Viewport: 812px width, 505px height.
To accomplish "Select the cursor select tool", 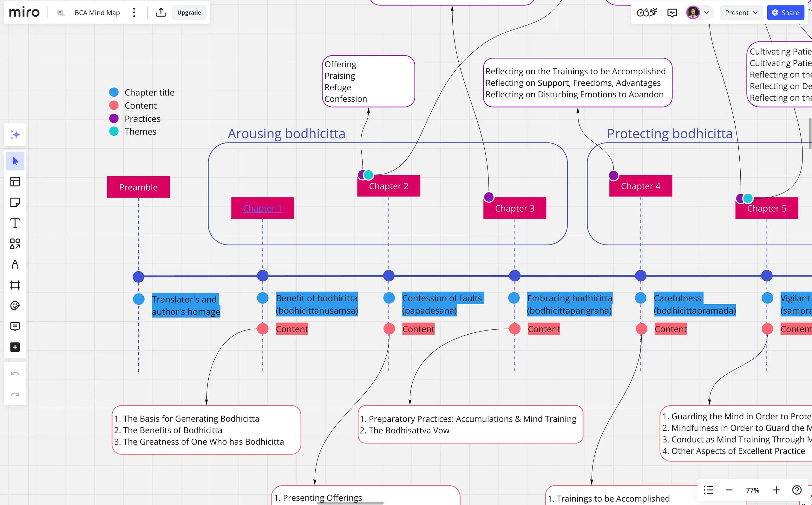I will click(x=15, y=161).
